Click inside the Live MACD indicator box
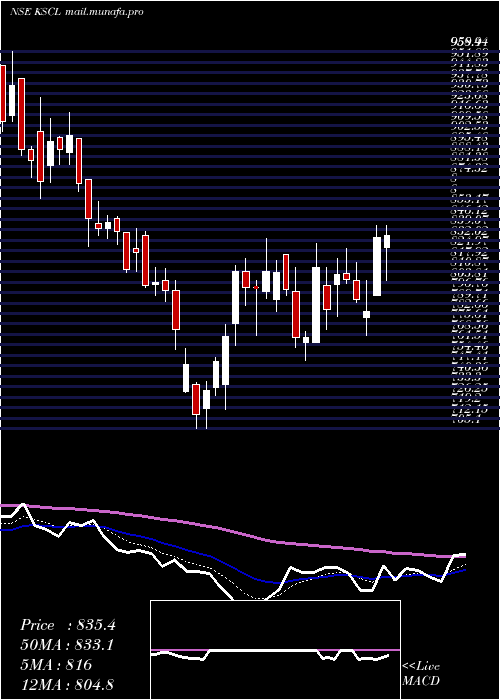Image resolution: width=500 pixels, height=700 pixels. [275, 650]
